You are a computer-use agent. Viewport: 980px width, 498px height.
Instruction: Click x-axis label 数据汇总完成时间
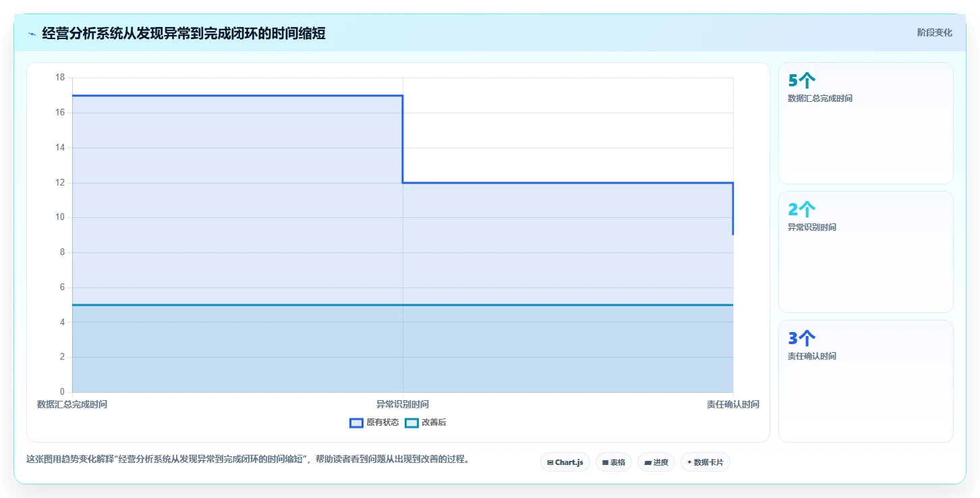coord(72,405)
